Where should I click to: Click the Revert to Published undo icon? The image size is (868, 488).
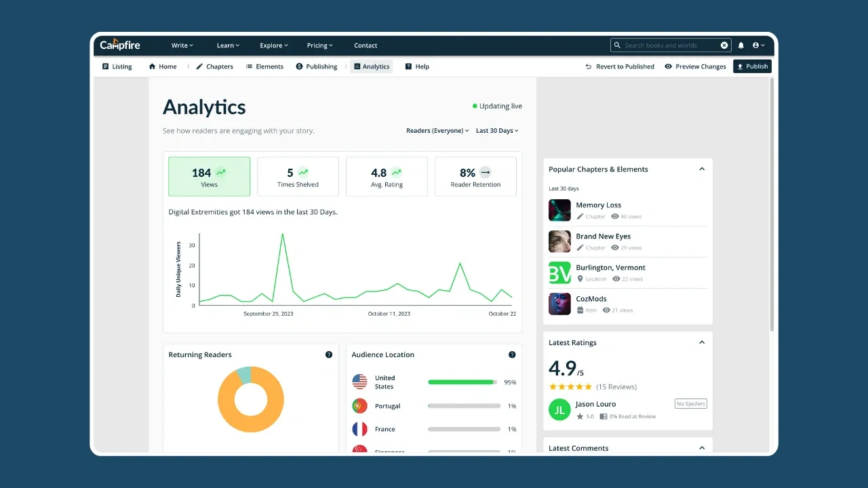(589, 66)
